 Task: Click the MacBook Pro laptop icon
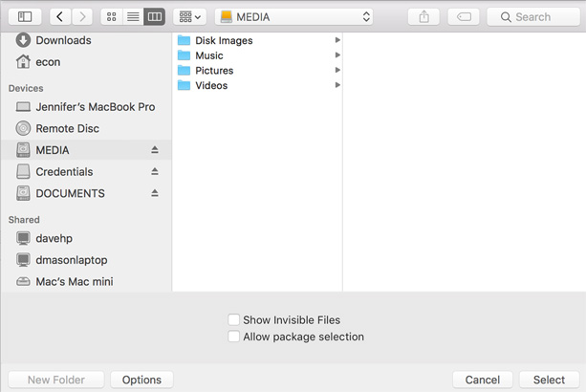point(23,107)
